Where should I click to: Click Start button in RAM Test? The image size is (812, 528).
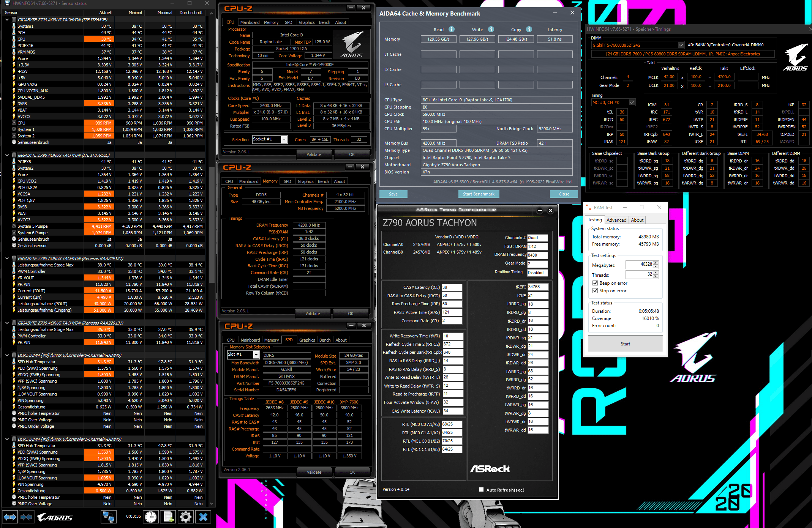point(625,344)
